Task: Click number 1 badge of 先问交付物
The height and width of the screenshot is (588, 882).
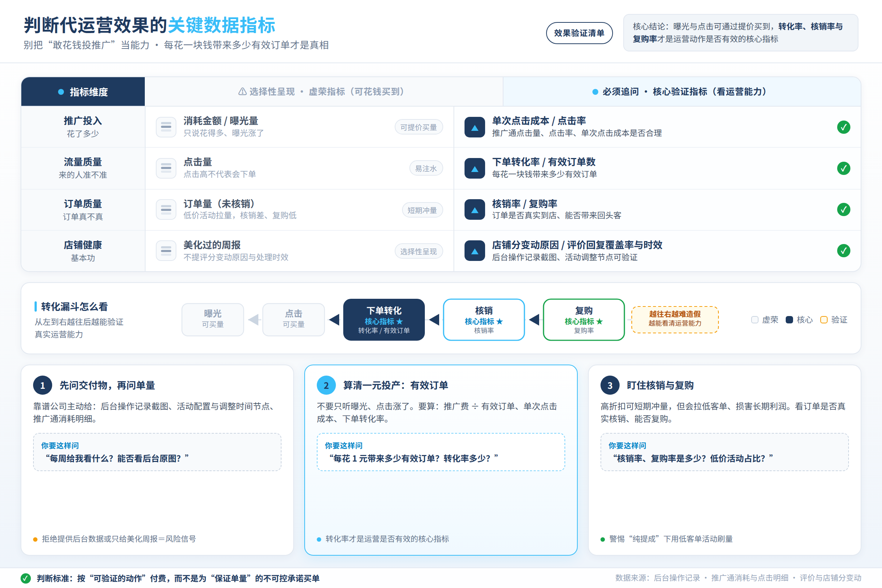Action: tap(43, 385)
